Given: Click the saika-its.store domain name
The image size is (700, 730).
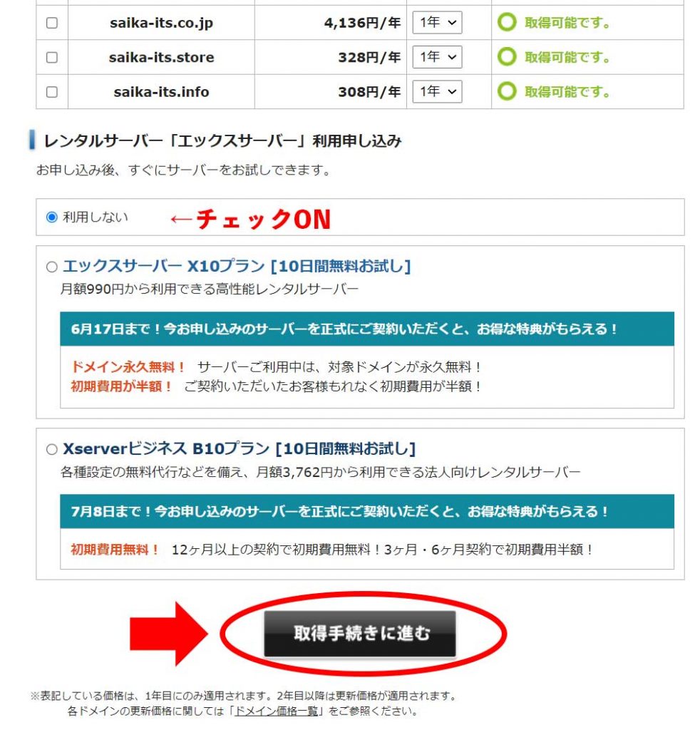Looking at the screenshot, I should coord(162,57).
